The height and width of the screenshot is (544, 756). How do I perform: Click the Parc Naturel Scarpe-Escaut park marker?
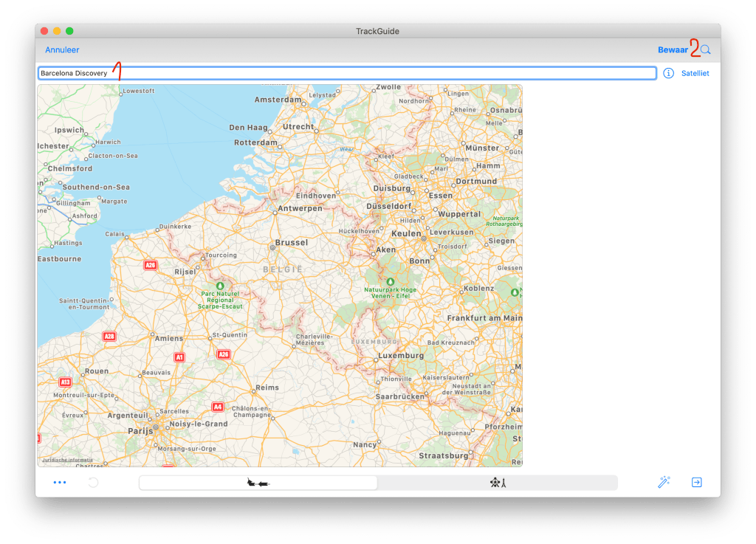coord(219,285)
